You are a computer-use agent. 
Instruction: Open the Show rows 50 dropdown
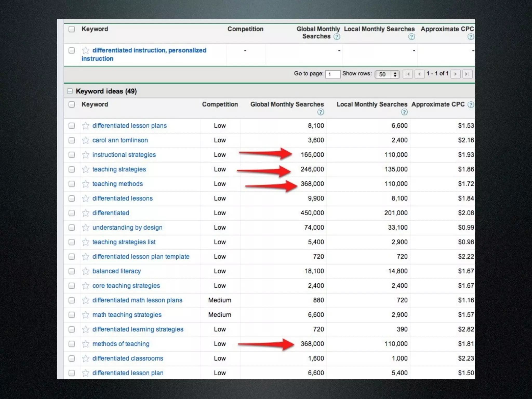pyautogui.click(x=387, y=74)
